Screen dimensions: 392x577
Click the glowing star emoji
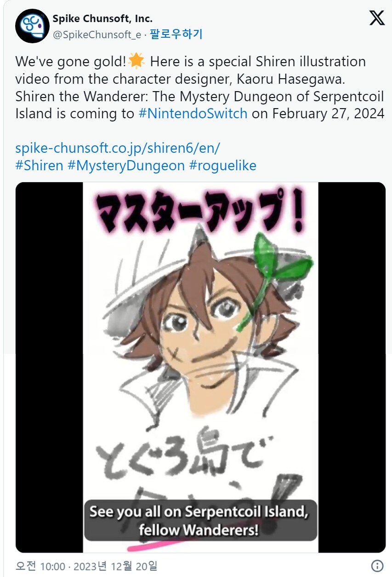click(x=136, y=61)
